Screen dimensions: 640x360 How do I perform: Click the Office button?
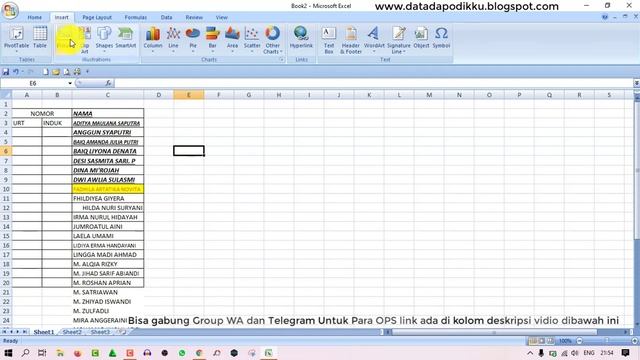tap(9, 10)
